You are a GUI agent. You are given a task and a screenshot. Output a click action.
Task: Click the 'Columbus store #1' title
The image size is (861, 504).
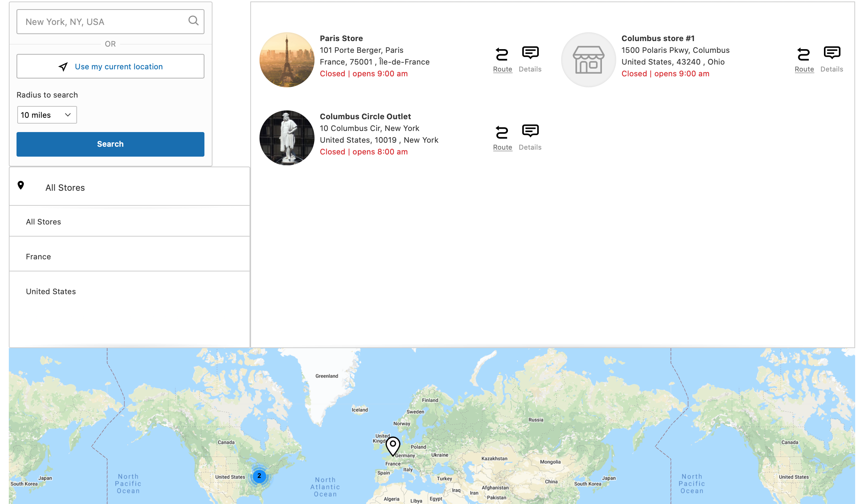tap(658, 39)
